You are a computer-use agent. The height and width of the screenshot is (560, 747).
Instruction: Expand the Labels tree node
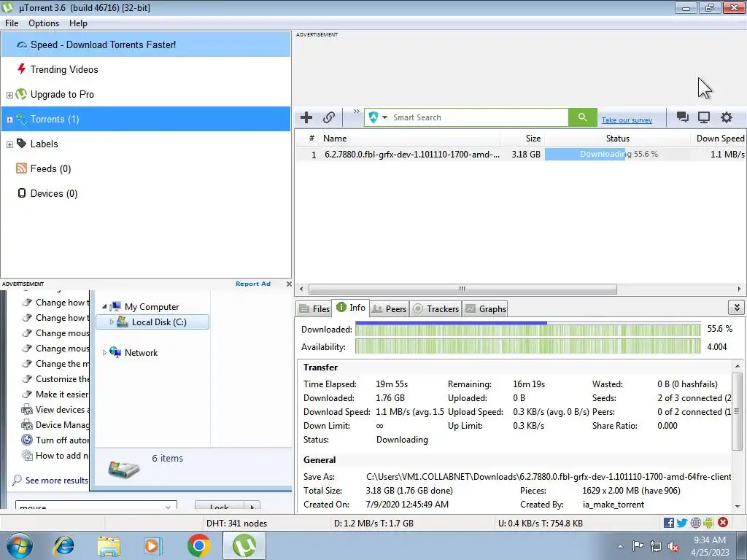click(x=9, y=144)
